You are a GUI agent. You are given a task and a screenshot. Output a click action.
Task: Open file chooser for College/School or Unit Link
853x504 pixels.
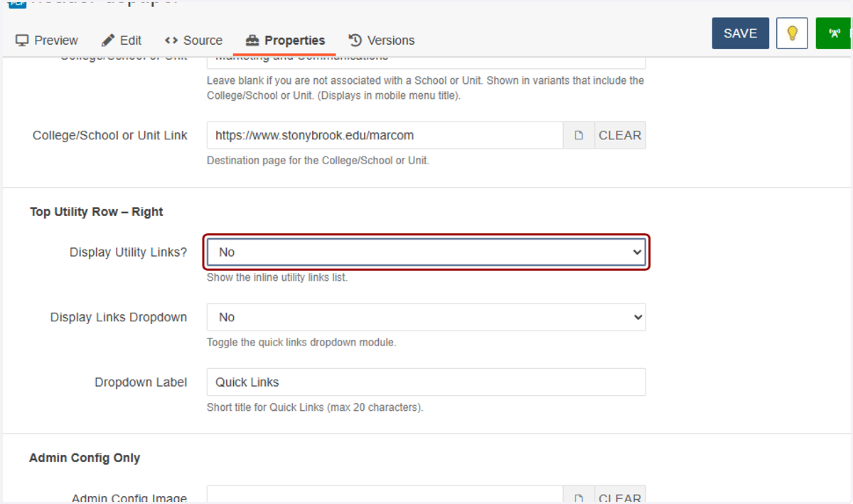coord(579,135)
